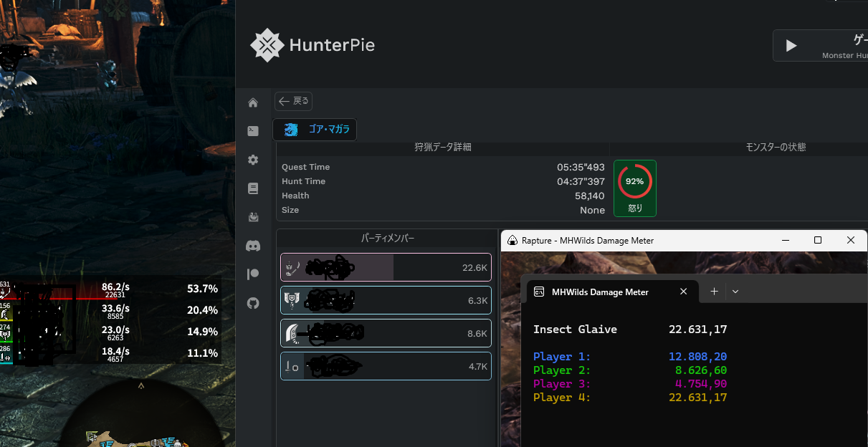This screenshot has width=868, height=447.
Task: Click the ゴア・マガラ monster icon
Action: click(x=291, y=130)
